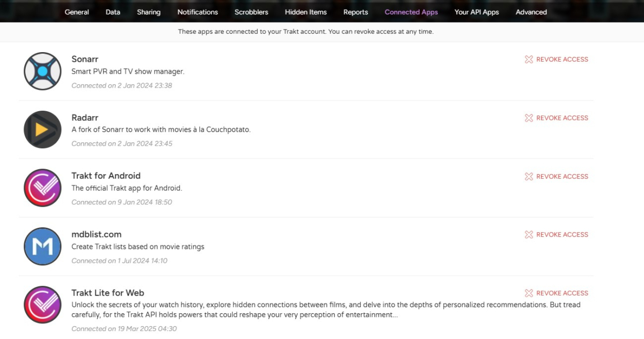The height and width of the screenshot is (339, 644).
Task: Click the mdblist.com app name
Action: tap(97, 234)
